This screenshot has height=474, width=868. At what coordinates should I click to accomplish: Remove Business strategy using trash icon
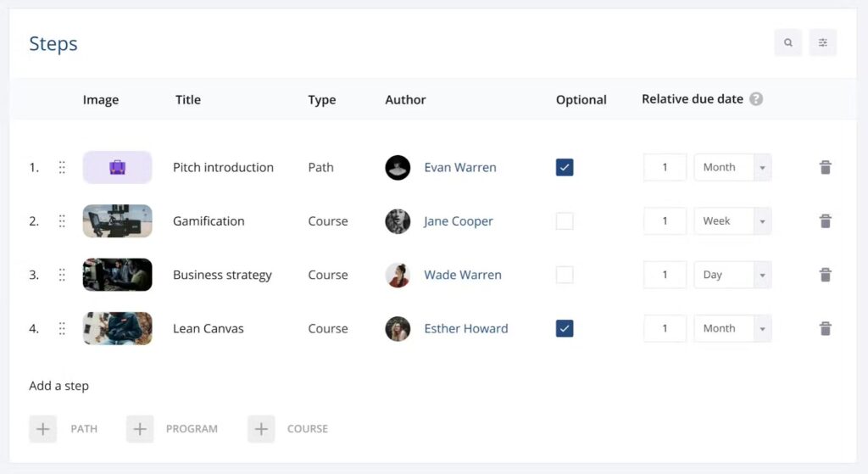(825, 275)
